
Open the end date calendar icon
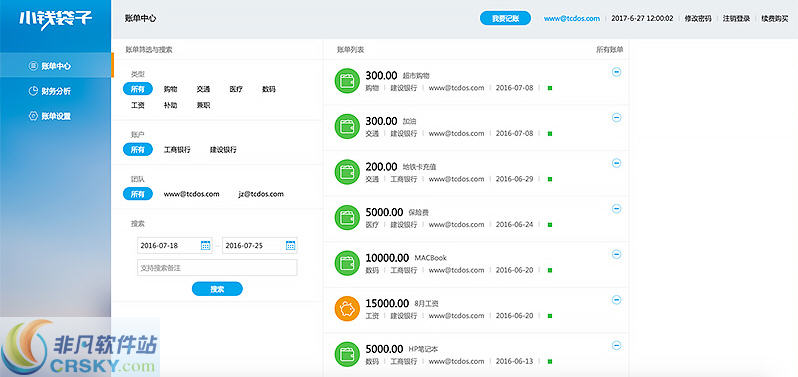click(x=291, y=245)
